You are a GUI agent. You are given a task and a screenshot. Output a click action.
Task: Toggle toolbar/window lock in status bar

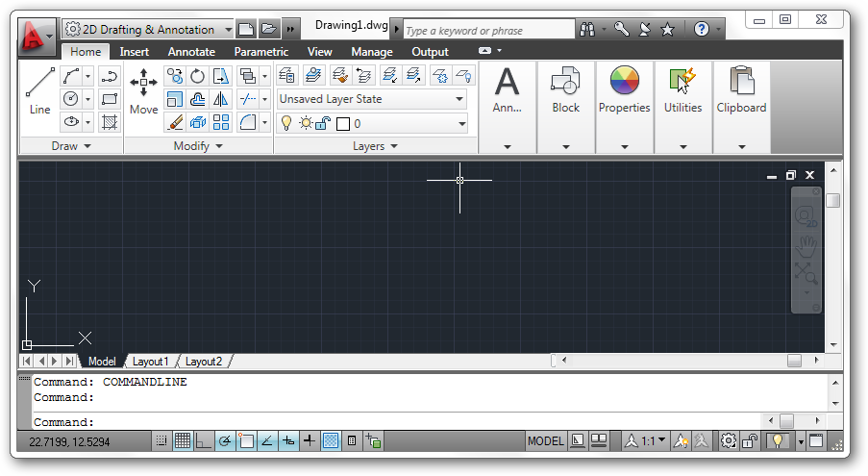(x=750, y=441)
